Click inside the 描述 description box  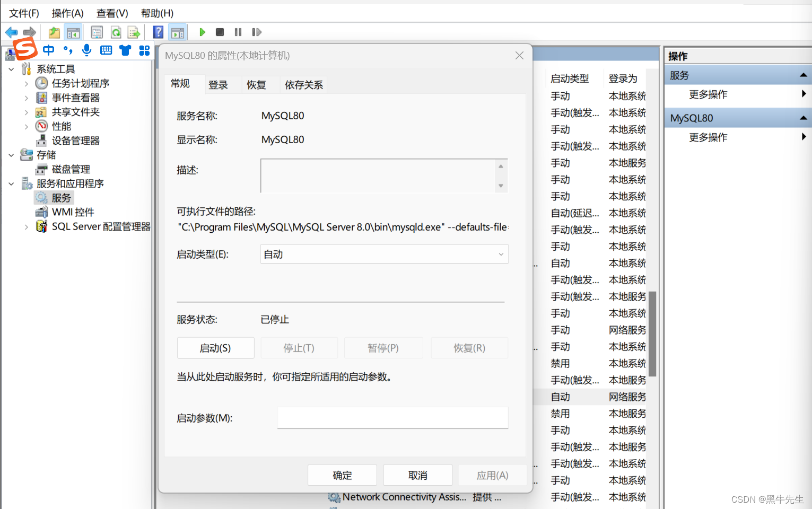[x=378, y=175]
